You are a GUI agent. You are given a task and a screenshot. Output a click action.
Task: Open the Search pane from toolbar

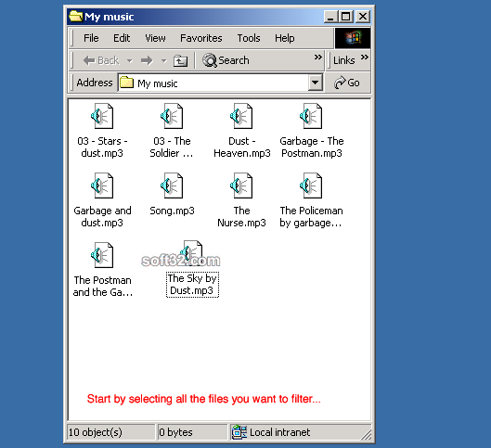click(x=226, y=60)
